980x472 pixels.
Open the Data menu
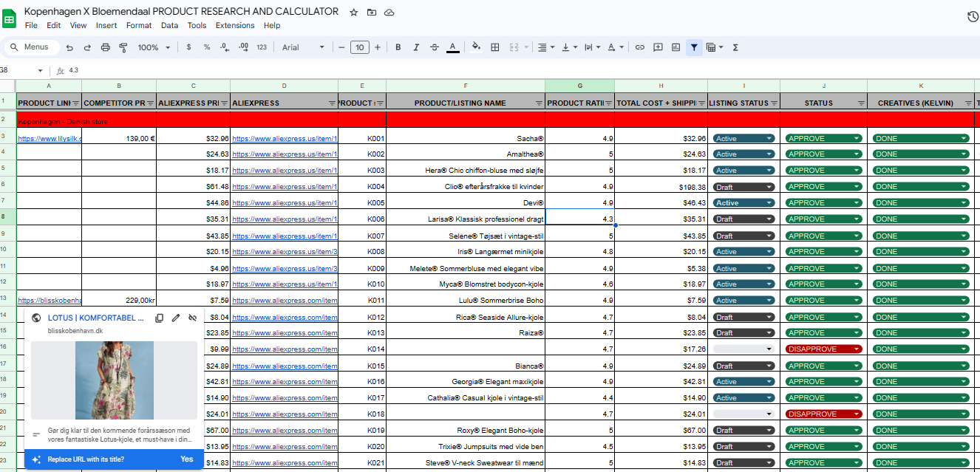pyautogui.click(x=170, y=25)
